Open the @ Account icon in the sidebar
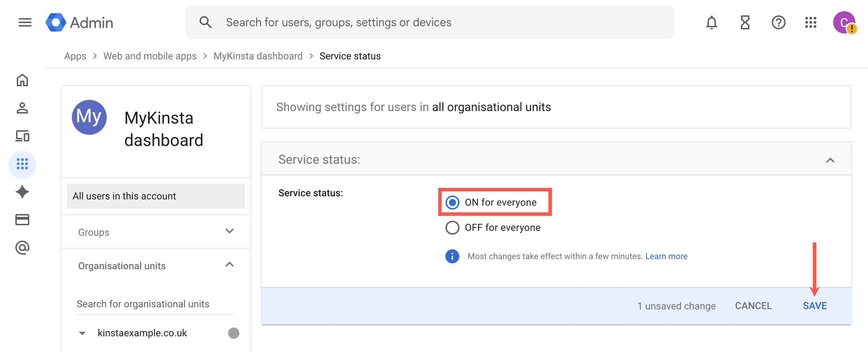 click(x=22, y=248)
